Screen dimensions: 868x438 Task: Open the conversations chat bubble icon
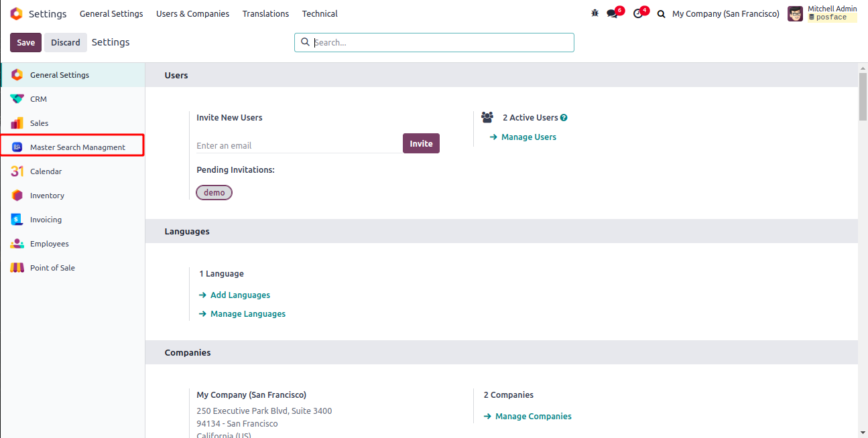click(x=612, y=13)
